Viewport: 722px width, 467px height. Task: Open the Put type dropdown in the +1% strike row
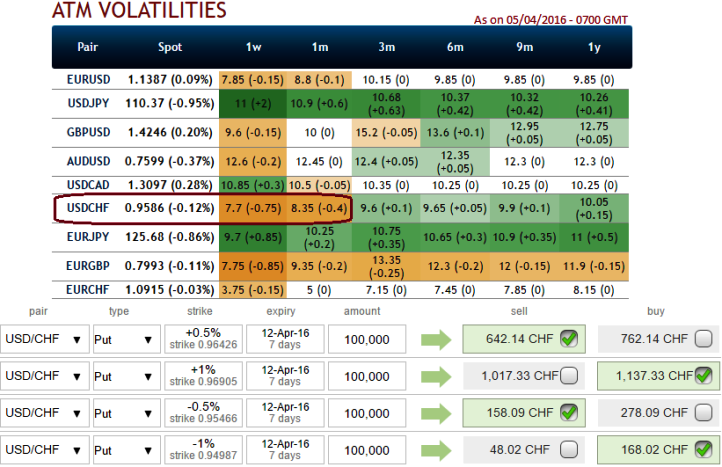[124, 377]
